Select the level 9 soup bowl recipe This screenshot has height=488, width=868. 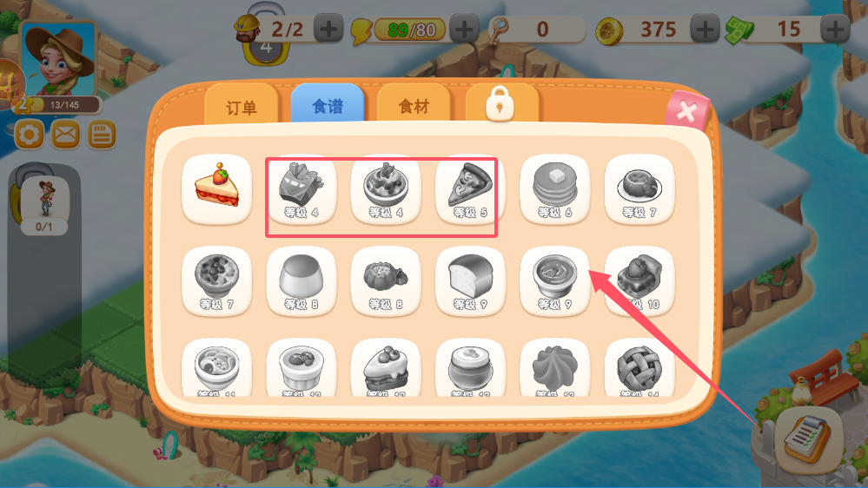click(554, 281)
